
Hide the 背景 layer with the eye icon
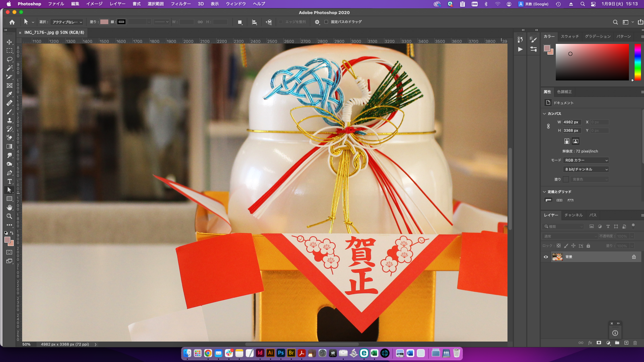[x=546, y=257]
